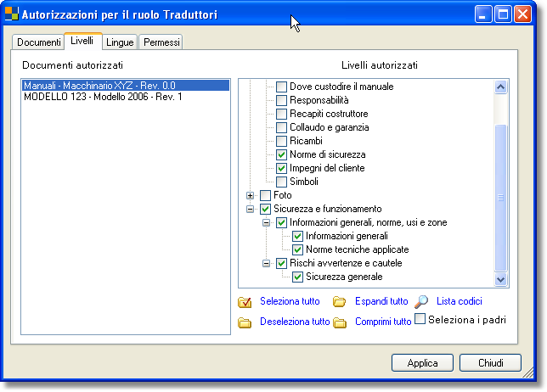Click the Lista codici link
The width and height of the screenshot is (547, 392).
(460, 301)
